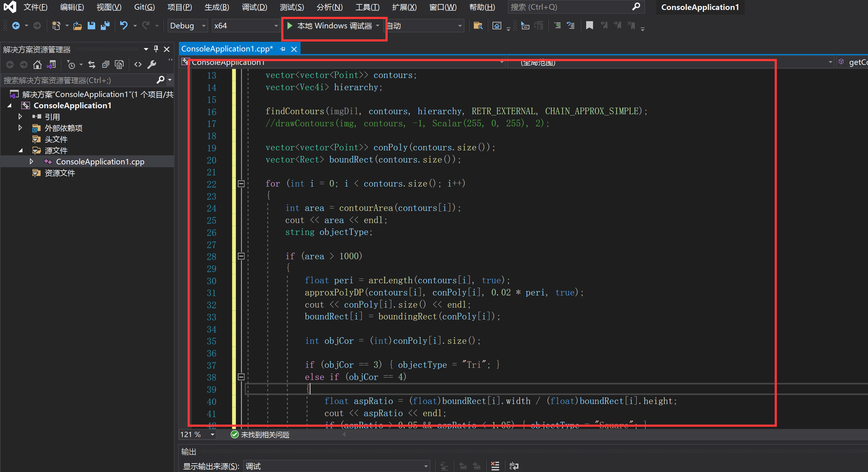Toggle a bookmark with the bookmark icon
868x472 pixels.
point(589,26)
